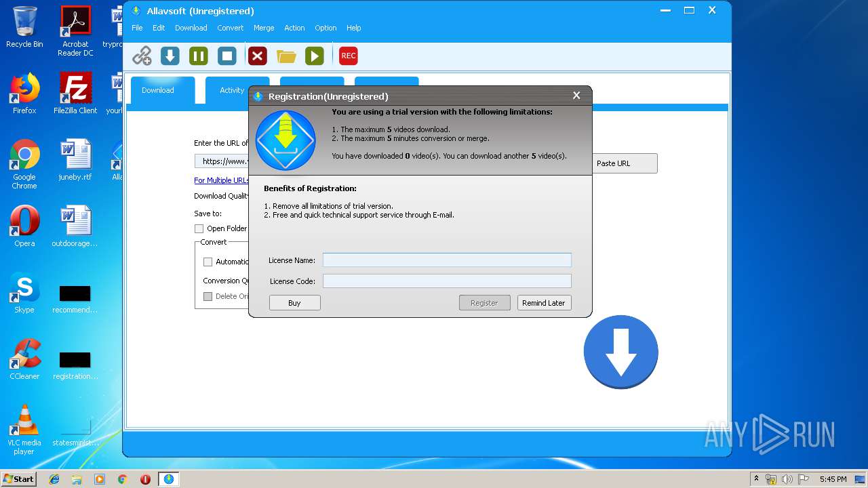This screenshot has height=488, width=868.
Task: Open Recycle Bin desktop icon
Action: [24, 27]
